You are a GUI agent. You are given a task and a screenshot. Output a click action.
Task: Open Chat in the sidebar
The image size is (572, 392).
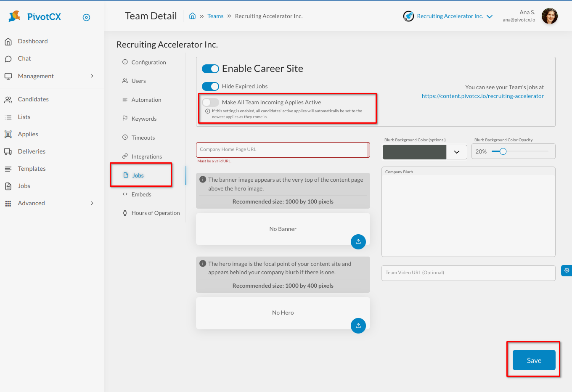pos(24,58)
